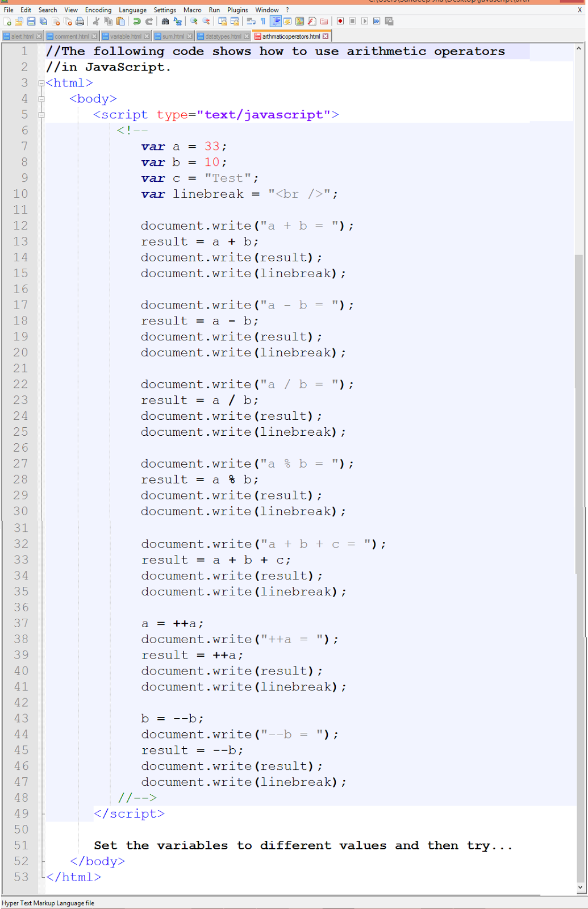This screenshot has height=909, width=588.
Task: Switch to the comment.html tab
Action: [72, 36]
